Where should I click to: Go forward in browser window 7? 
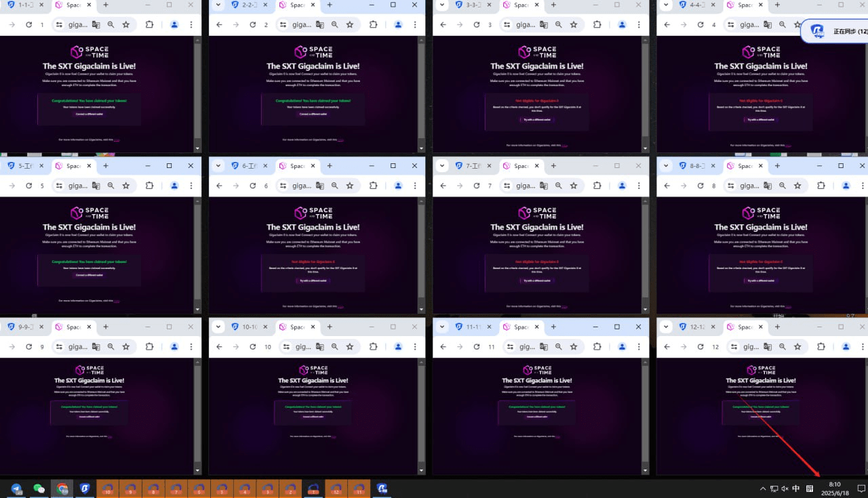pyautogui.click(x=459, y=186)
